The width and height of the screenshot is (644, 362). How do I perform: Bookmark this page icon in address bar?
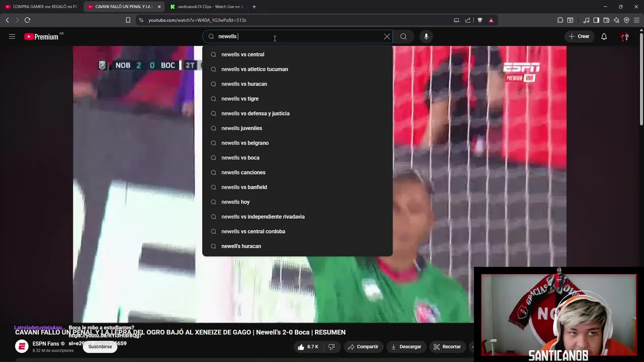click(x=128, y=20)
